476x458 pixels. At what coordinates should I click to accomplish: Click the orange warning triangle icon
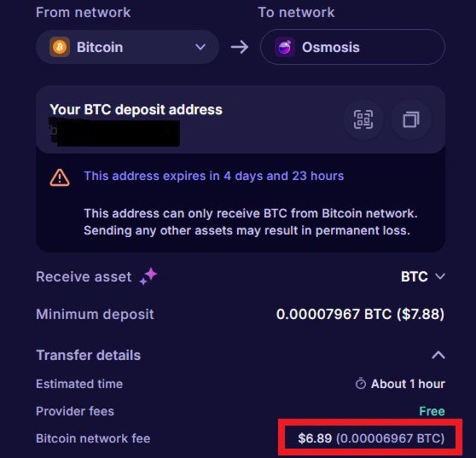click(x=59, y=178)
